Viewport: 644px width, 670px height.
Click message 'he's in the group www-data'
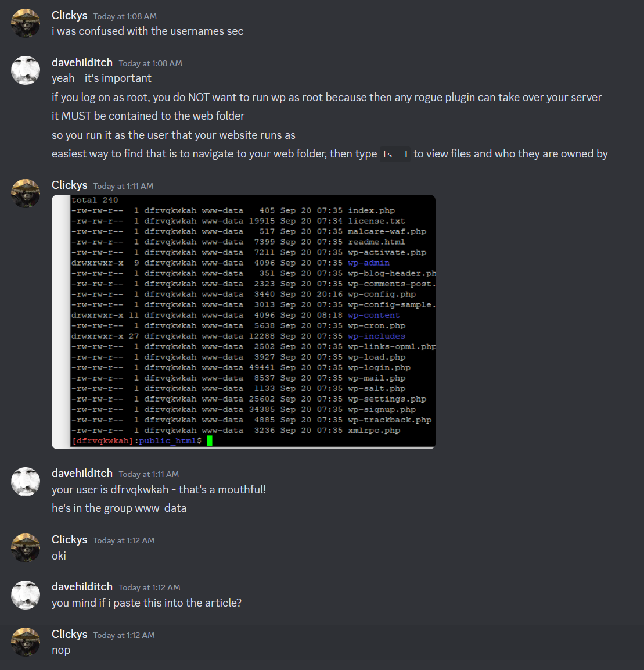coord(119,508)
